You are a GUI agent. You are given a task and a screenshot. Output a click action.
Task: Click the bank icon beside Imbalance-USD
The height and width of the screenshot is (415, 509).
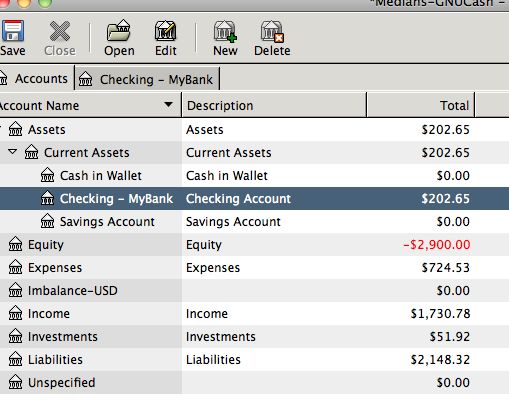15,290
